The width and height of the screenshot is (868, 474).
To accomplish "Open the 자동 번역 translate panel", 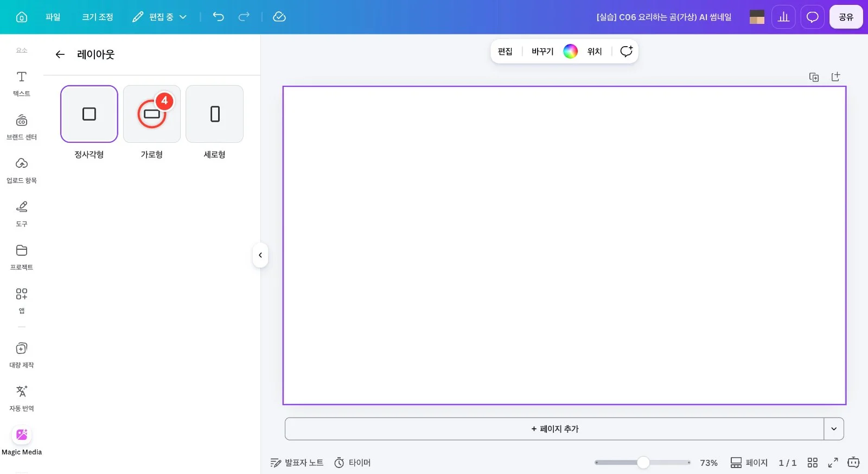I will tap(22, 399).
